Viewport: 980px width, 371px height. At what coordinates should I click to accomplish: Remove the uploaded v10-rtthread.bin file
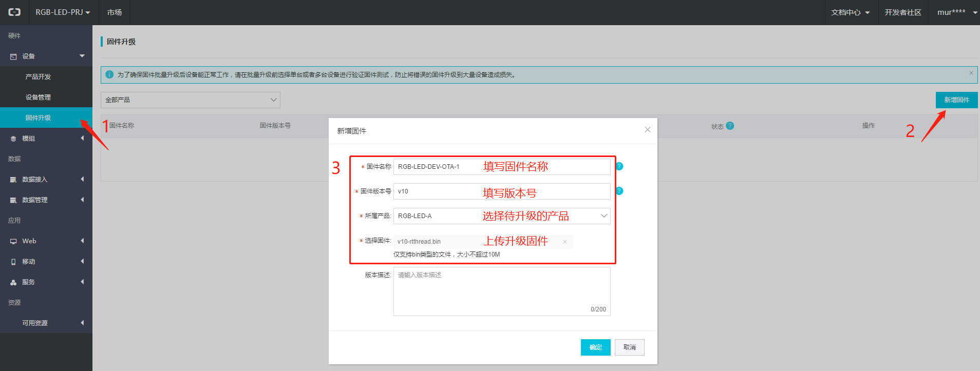(x=565, y=242)
